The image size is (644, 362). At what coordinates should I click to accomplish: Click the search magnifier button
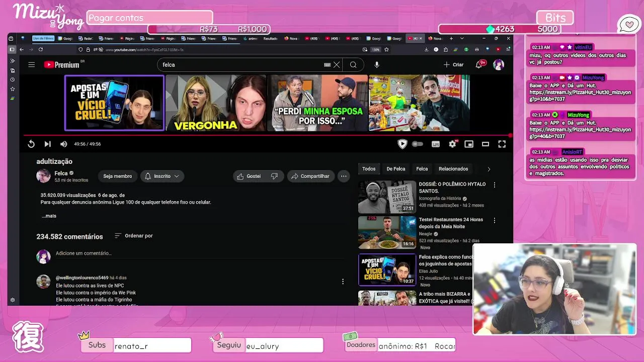tap(353, 64)
